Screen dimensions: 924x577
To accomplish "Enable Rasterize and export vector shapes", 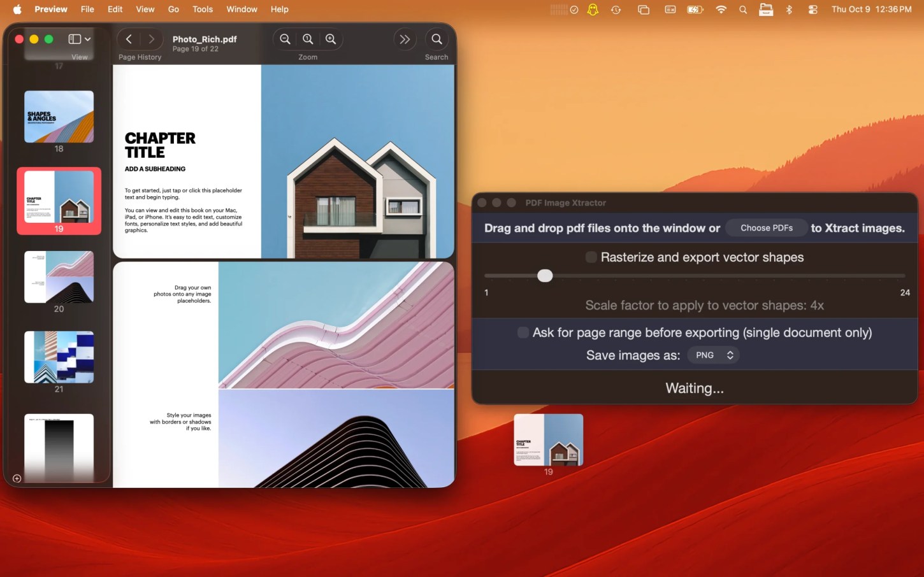I will pos(591,257).
